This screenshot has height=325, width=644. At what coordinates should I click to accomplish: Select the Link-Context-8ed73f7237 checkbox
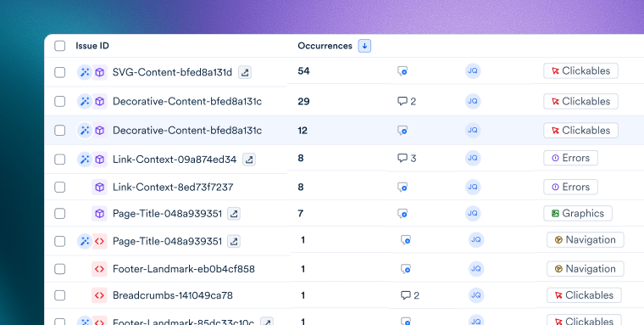60,188
